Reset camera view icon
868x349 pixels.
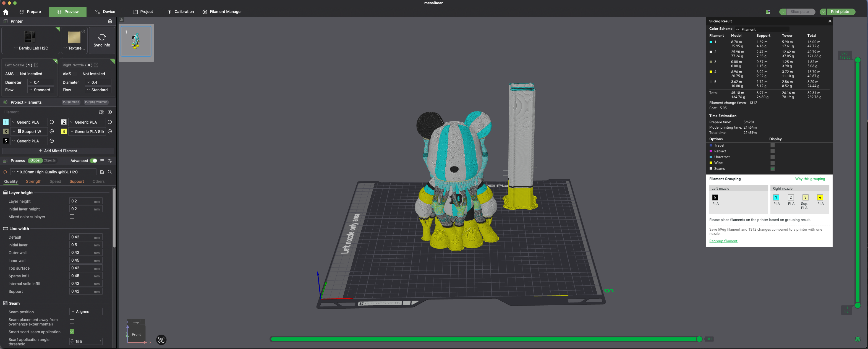pyautogui.click(x=161, y=340)
